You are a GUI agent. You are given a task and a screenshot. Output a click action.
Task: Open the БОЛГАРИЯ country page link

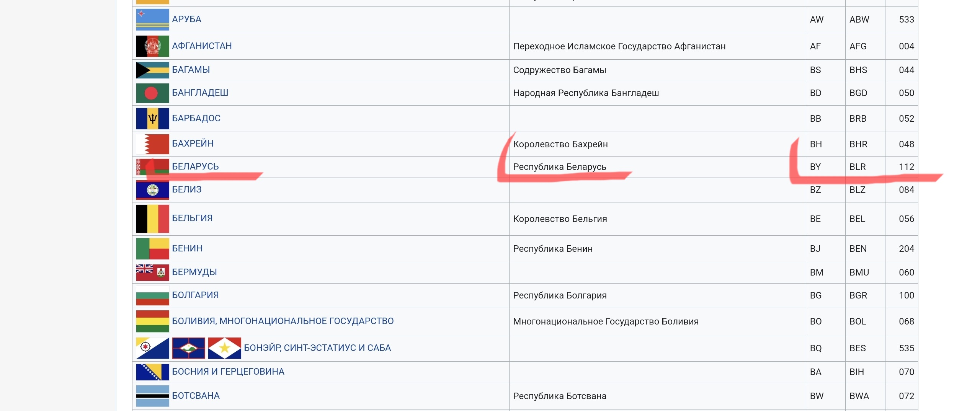pos(195,295)
